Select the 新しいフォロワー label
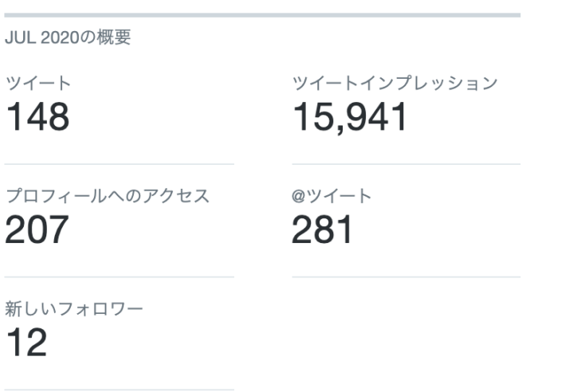This screenshot has height=392, width=577. tap(74, 308)
